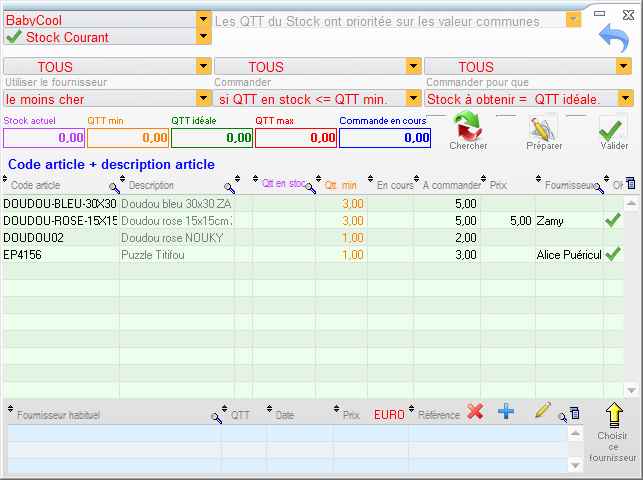Click the scroll up arrow of the article grid
This screenshot has width=643, height=480.
click(632, 203)
